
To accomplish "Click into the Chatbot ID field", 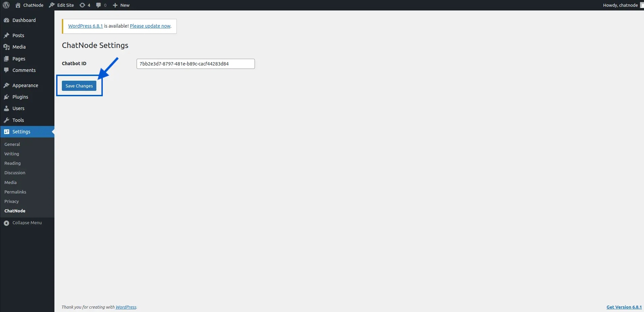I will pyautogui.click(x=195, y=64).
